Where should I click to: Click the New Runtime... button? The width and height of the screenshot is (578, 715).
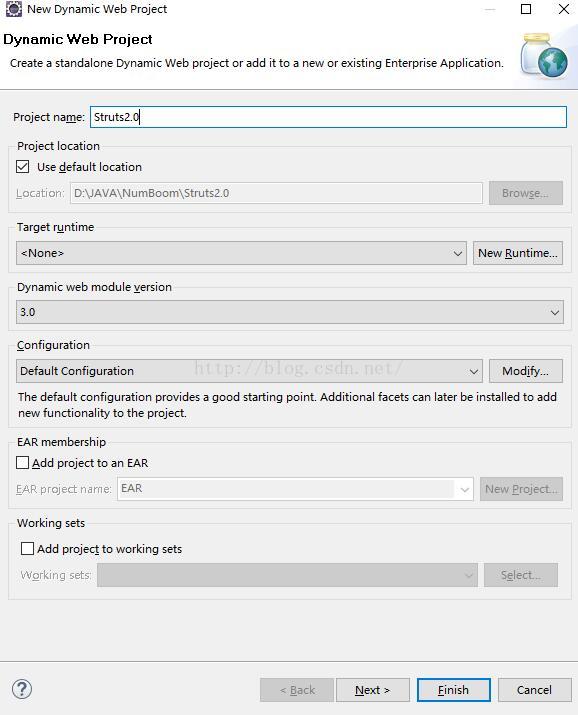coord(518,253)
